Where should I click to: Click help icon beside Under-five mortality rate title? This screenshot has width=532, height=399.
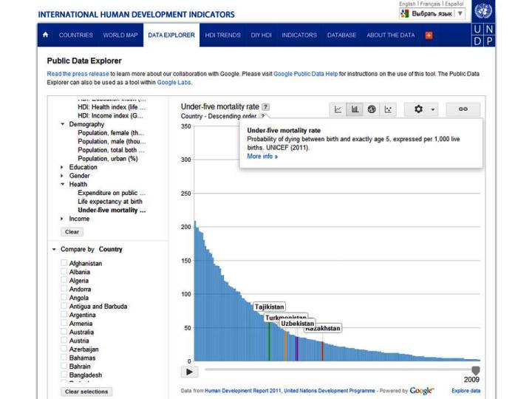click(265, 107)
